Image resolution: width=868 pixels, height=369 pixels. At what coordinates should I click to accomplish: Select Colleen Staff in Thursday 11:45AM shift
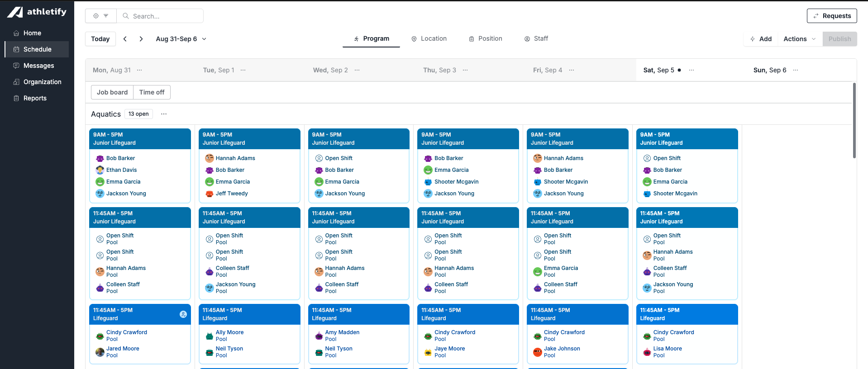pyautogui.click(x=451, y=288)
